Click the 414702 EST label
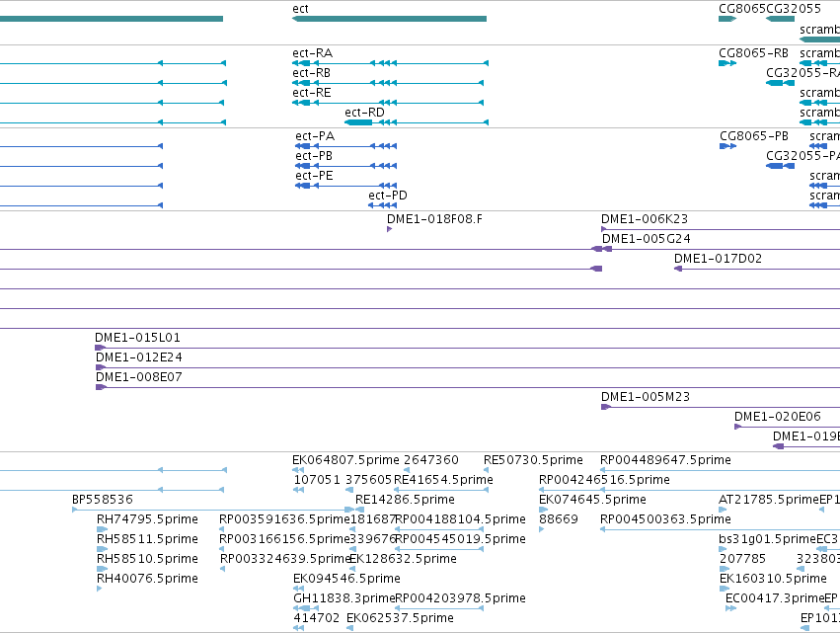The width and height of the screenshot is (840, 633). coord(316,619)
